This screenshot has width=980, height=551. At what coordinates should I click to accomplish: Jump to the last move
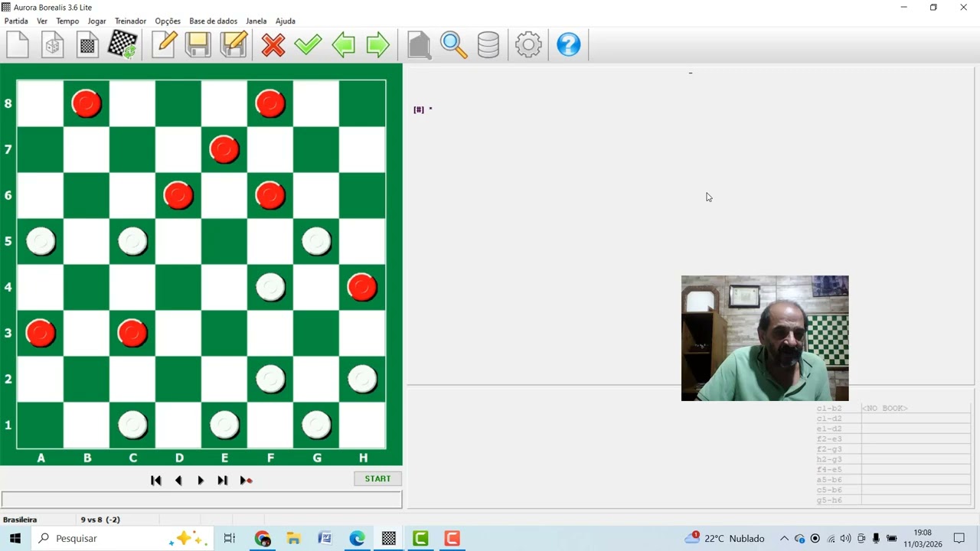pyautogui.click(x=223, y=481)
